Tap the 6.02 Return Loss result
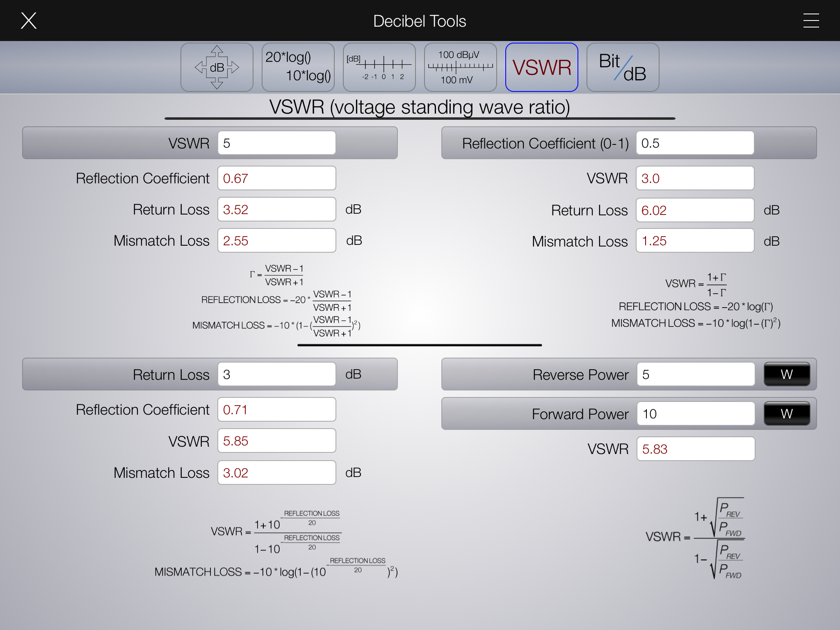The width and height of the screenshot is (840, 630). pyautogui.click(x=695, y=210)
